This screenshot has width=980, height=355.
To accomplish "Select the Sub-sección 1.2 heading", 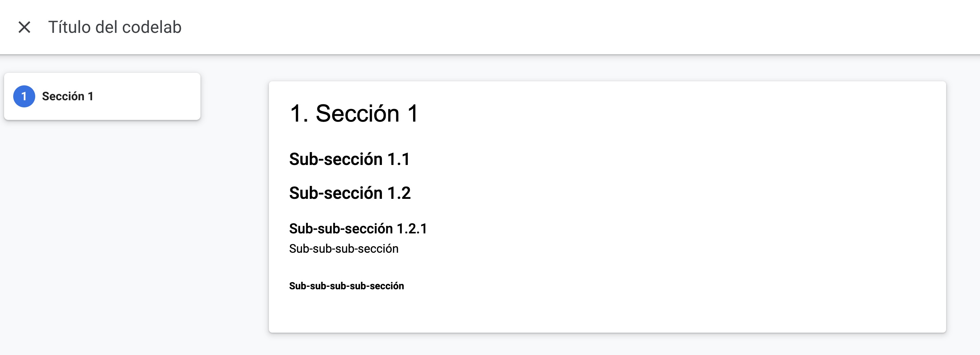I will 350,193.
